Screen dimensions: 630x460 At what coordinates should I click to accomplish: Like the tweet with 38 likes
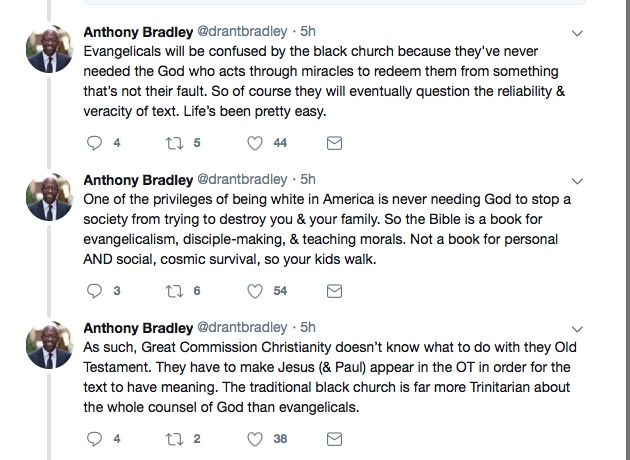point(255,438)
